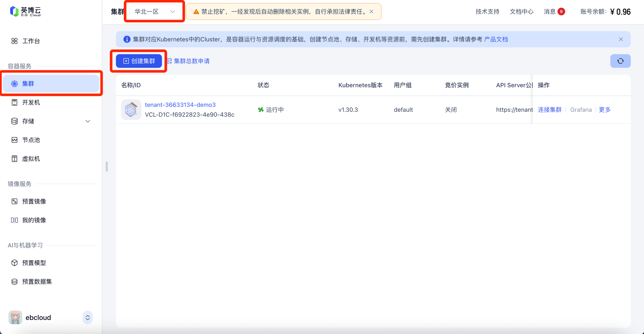Open cluster tenant-36633134-demo3 details
644x334 pixels.
(x=180, y=105)
